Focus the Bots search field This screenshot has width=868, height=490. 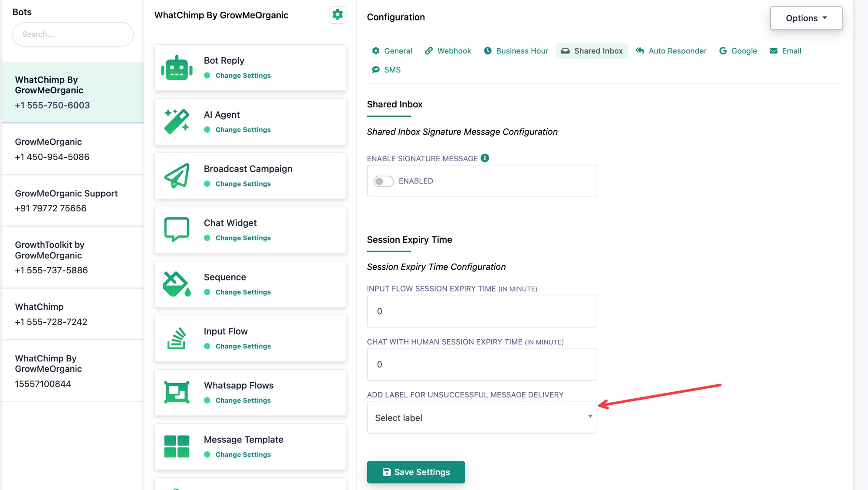click(x=73, y=34)
